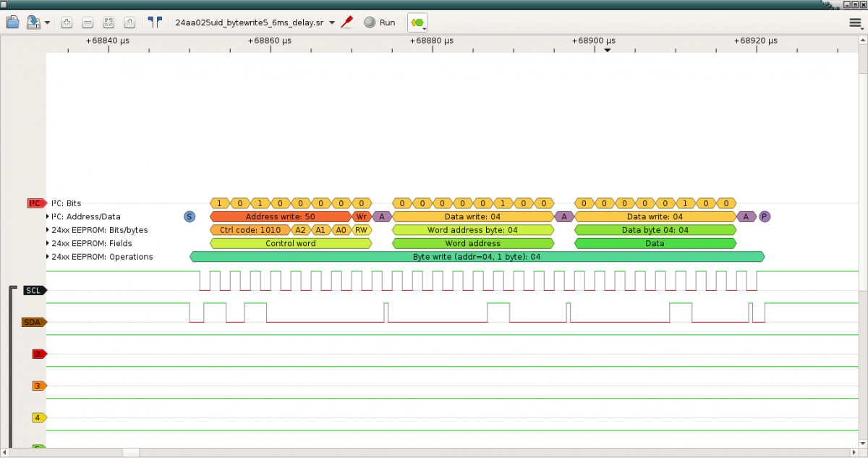Click the Wr annotation
The width and height of the screenshot is (868, 458).
click(362, 216)
